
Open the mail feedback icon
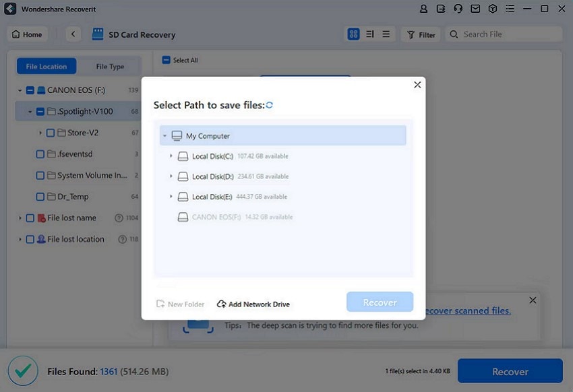pos(475,9)
